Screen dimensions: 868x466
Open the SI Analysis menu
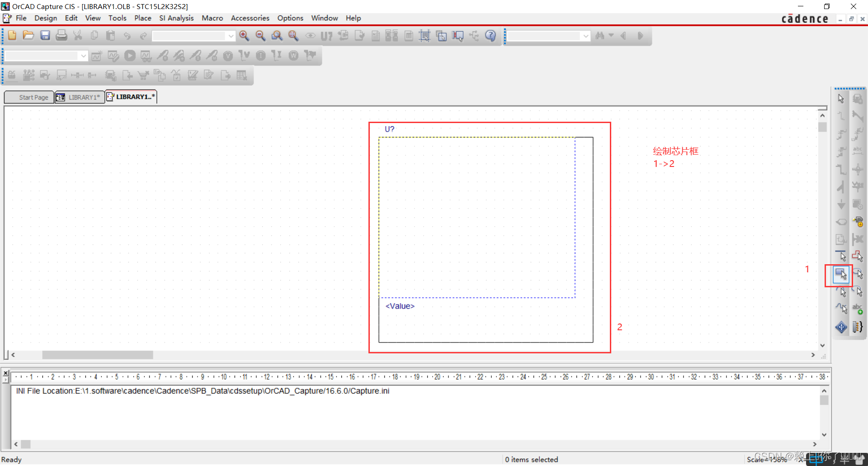(x=176, y=18)
